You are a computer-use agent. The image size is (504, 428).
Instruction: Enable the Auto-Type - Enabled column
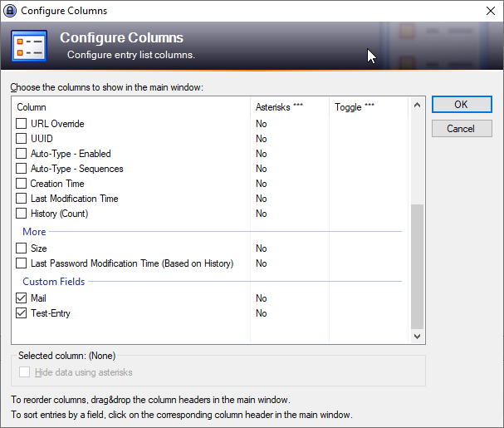pyautogui.click(x=22, y=154)
